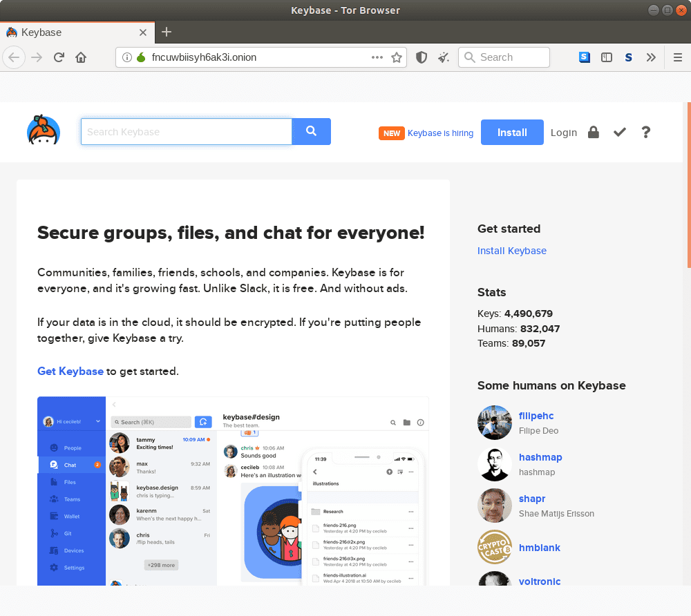Open help via the question mark icon
The image size is (691, 616).
click(x=645, y=132)
